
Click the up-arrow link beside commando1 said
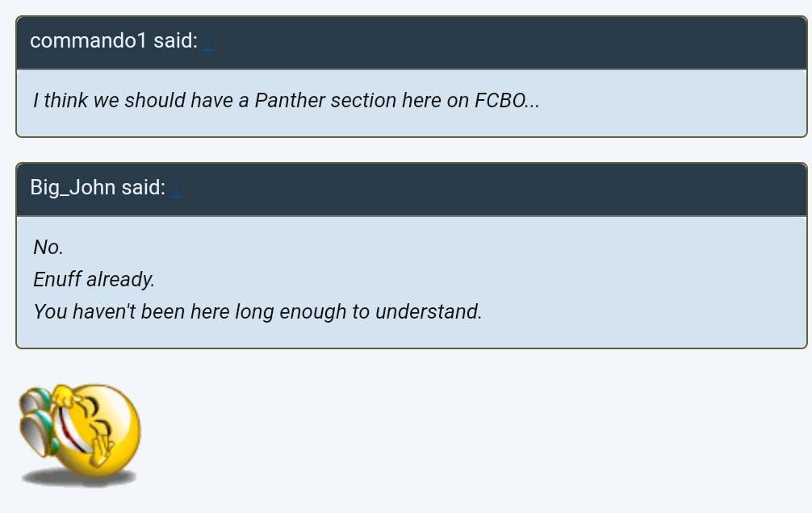pos(207,41)
